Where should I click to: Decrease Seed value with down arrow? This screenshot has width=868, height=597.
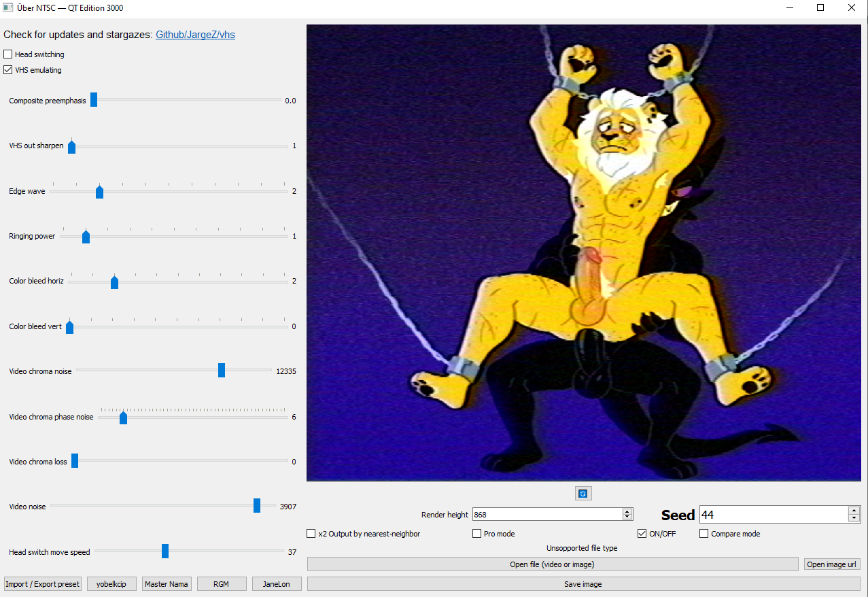pos(854,519)
